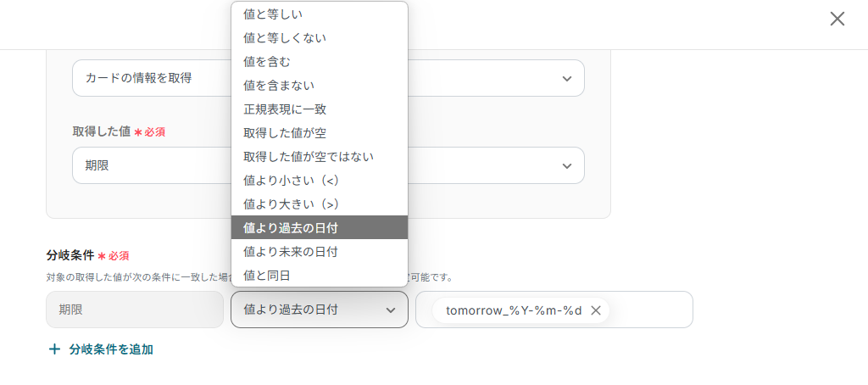Image resolution: width=868 pixels, height=385 pixels.
Task: Select 正規表現に一致 option
Action: tap(320, 109)
